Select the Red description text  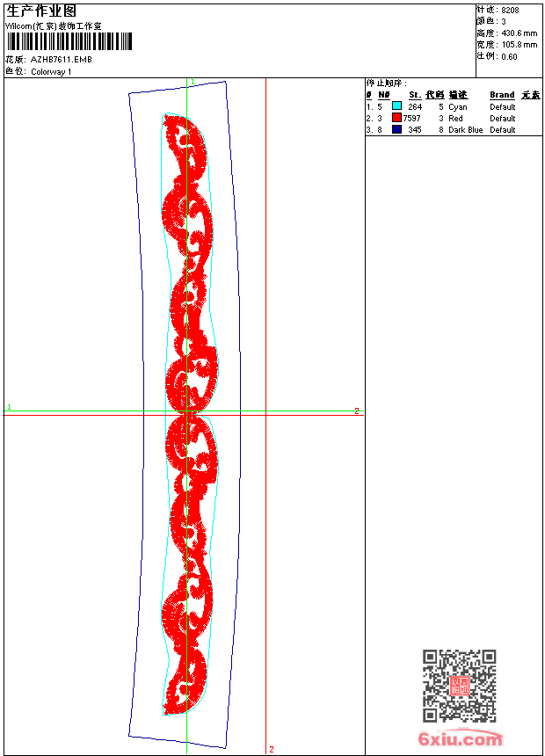(455, 118)
